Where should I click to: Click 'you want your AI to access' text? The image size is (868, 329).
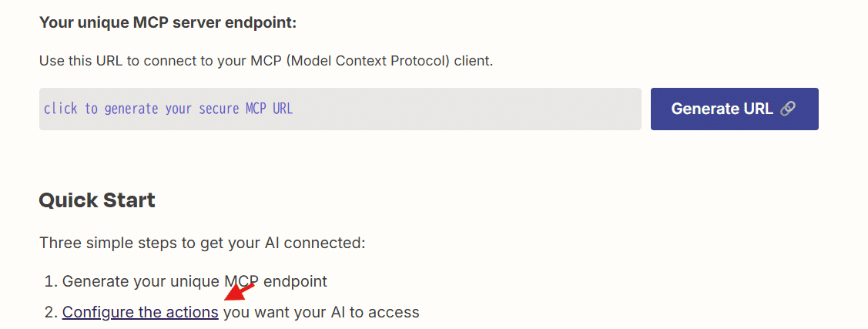click(x=321, y=312)
